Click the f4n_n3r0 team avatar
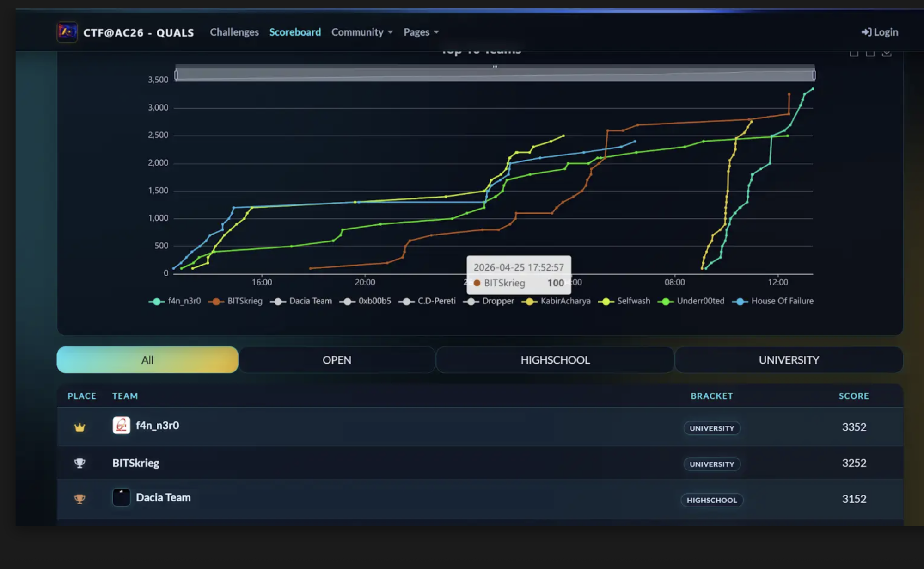This screenshot has width=924, height=569. [x=122, y=425]
